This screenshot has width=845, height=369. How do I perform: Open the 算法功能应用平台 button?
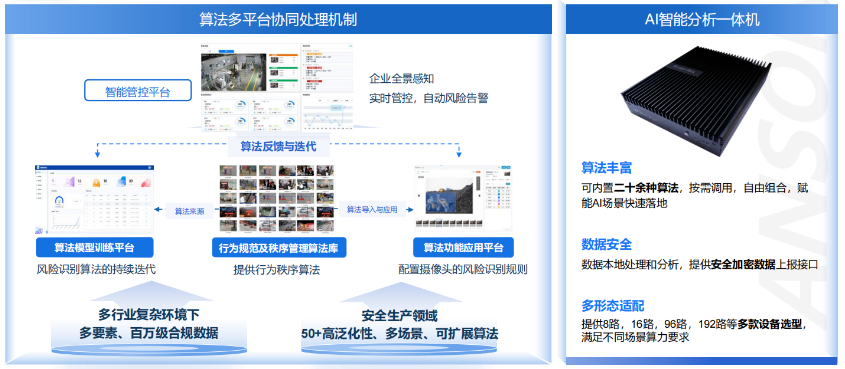[463, 247]
